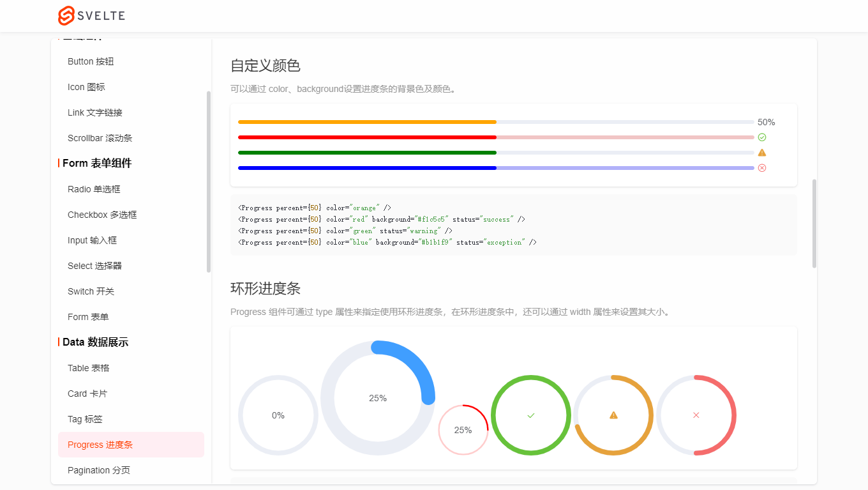This screenshot has width=868, height=490.
Task: Go to Pagination 分页 docs
Action: (x=98, y=470)
